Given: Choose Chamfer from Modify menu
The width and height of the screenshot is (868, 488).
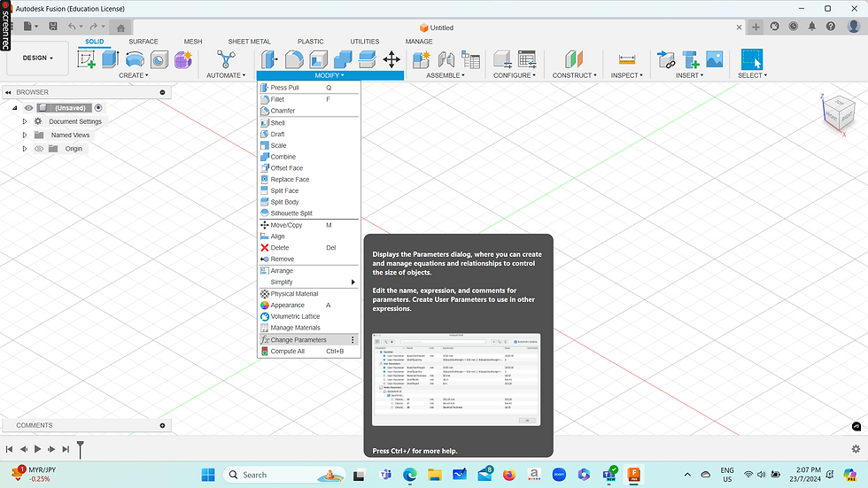Looking at the screenshot, I should click(309, 111).
